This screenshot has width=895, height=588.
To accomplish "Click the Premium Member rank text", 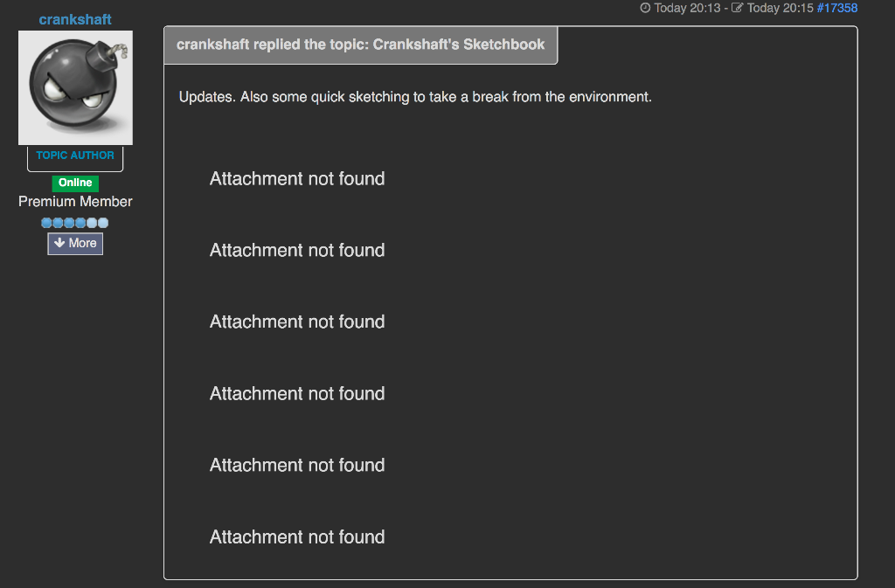I will point(75,201).
